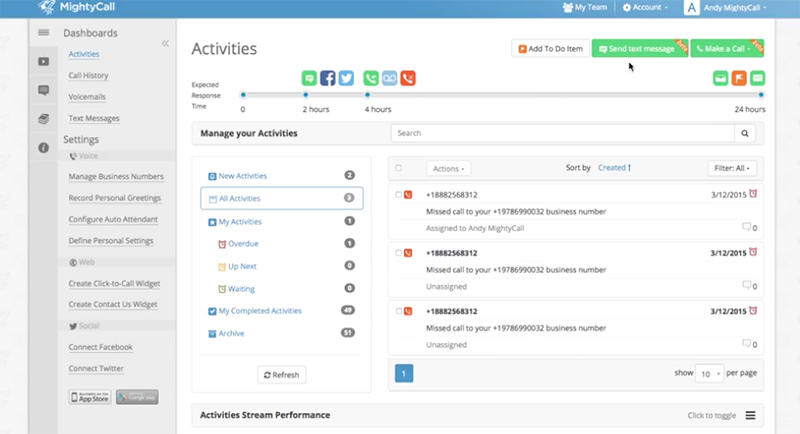Viewport: 800px width, 434px height.
Task: Click the info icon in left rail
Action: 43,147
